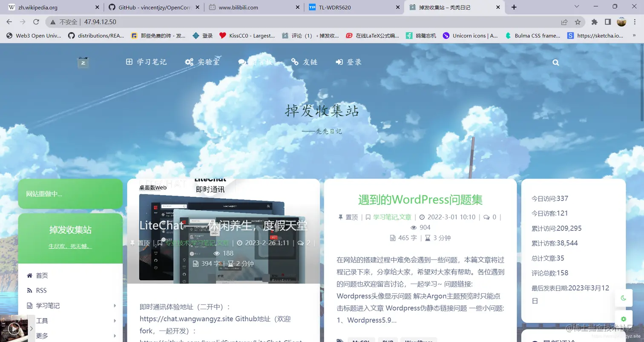This screenshot has height=342, width=644.
Task: Click the 评论总数:158 statistic
Action: tap(550, 273)
